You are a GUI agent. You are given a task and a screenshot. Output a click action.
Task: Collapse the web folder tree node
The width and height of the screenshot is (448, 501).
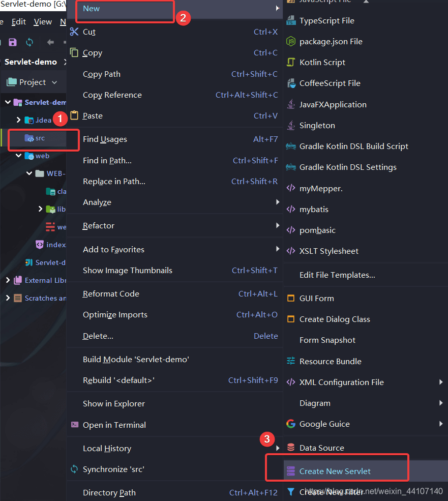click(19, 156)
